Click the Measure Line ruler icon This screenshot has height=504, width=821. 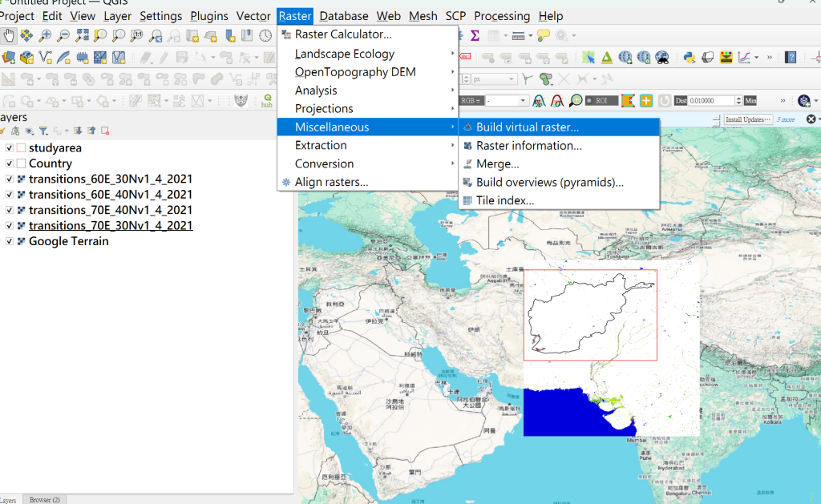click(519, 35)
